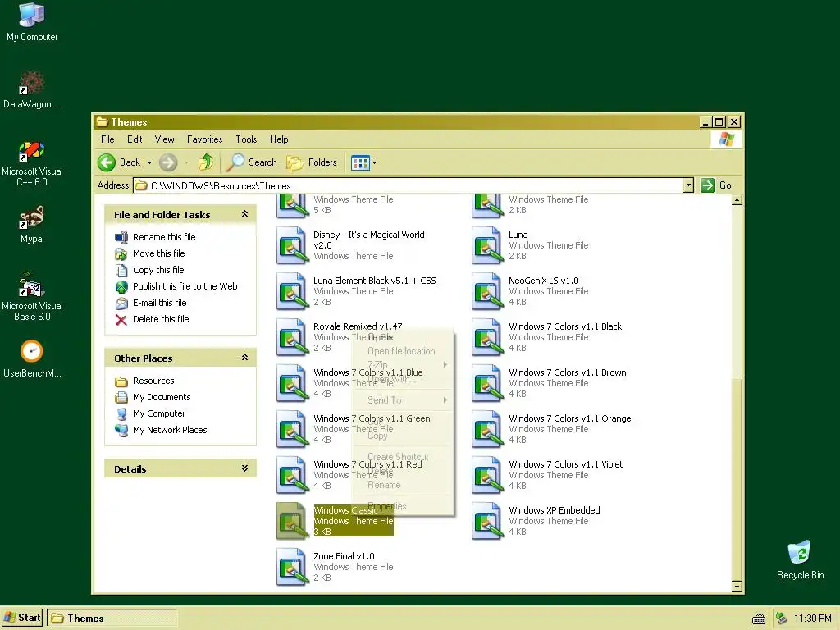Select the Disney Magical World theme icon

point(293,245)
